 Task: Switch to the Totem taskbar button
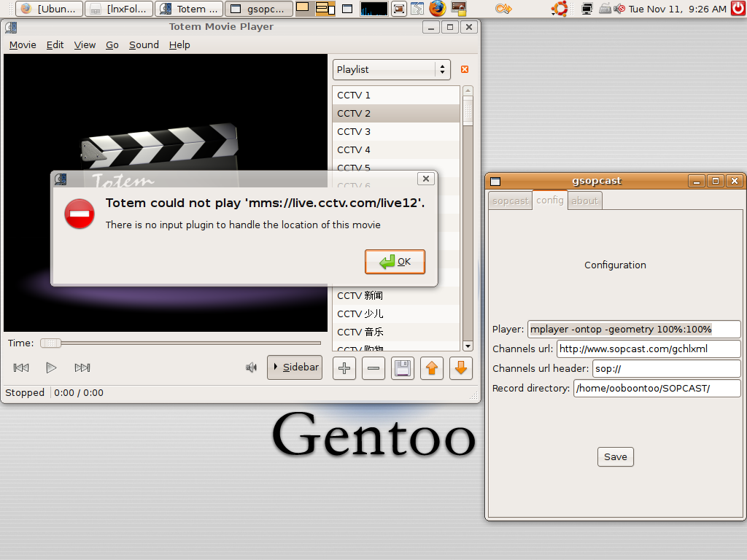(189, 9)
